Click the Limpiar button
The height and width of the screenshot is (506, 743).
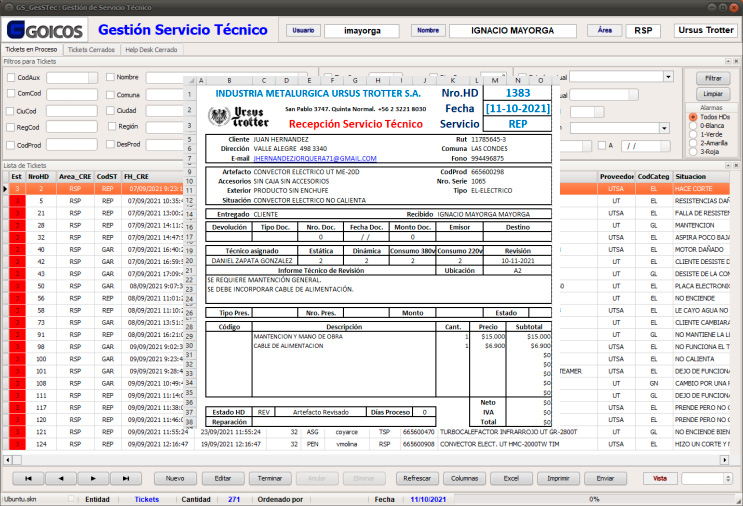click(713, 94)
